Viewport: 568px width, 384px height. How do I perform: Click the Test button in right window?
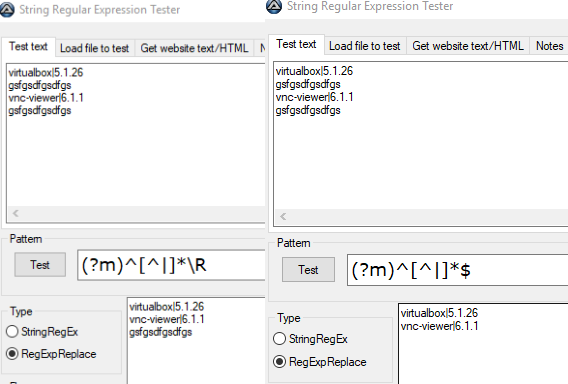pyautogui.click(x=308, y=270)
